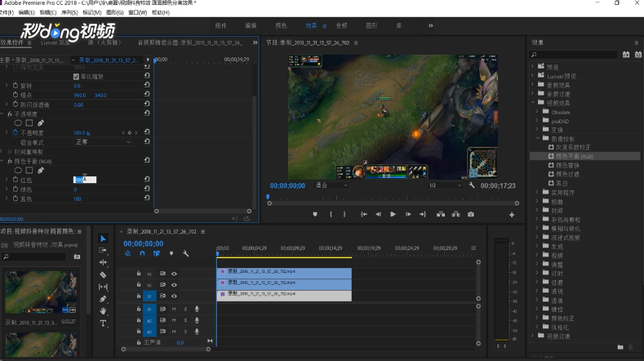
Task: Show more workspaces with the double-arrow
Action: point(430,25)
